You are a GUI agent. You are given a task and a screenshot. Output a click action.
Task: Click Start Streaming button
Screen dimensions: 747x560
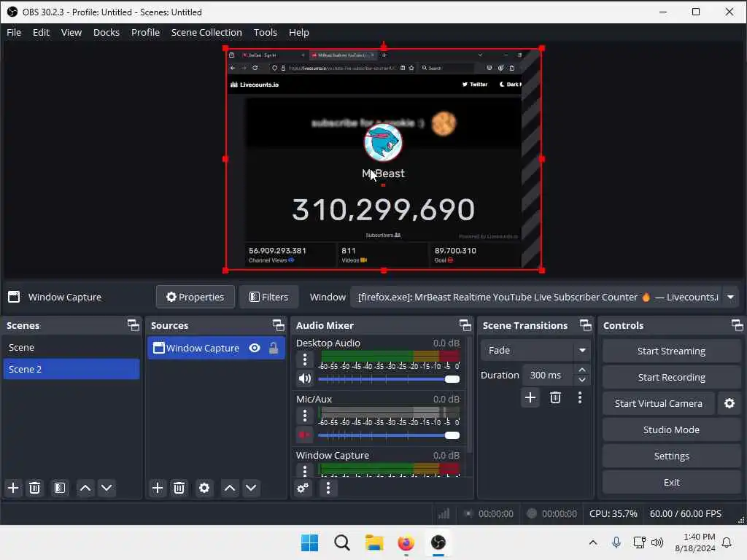point(671,351)
